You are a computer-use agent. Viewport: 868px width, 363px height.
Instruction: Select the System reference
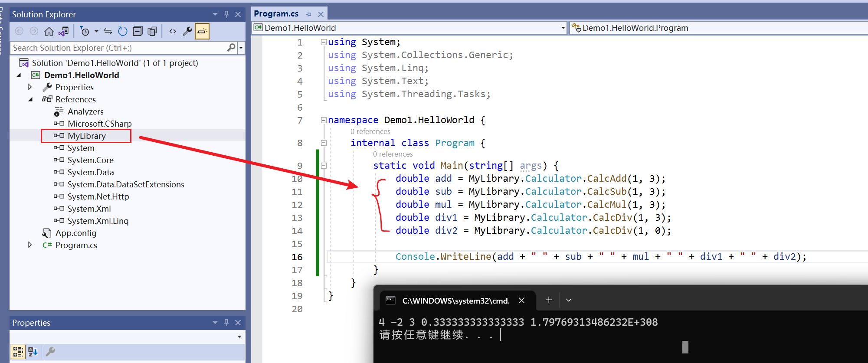coord(81,148)
